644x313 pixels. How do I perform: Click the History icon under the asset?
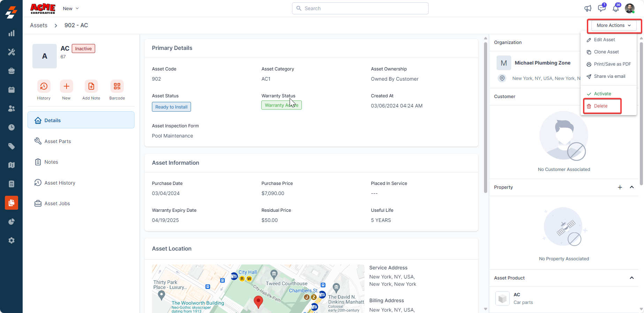(44, 86)
